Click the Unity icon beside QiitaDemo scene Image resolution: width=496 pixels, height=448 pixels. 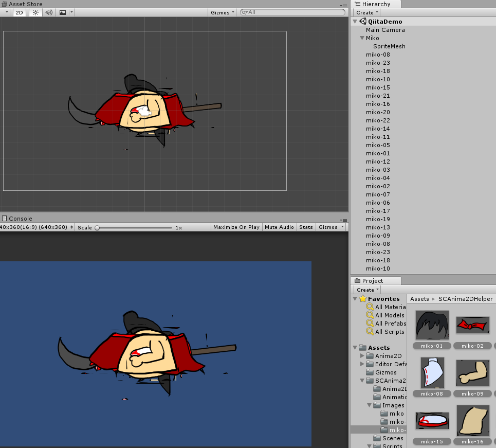coord(363,22)
